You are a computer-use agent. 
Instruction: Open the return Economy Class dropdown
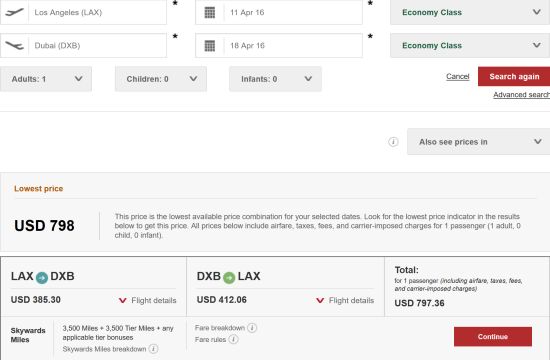(470, 46)
